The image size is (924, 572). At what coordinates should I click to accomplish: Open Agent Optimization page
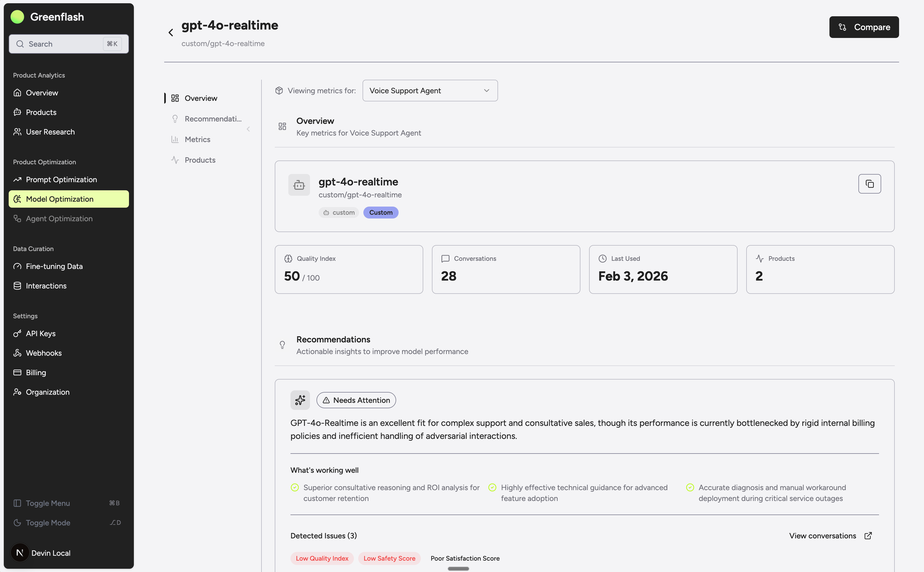69,219
